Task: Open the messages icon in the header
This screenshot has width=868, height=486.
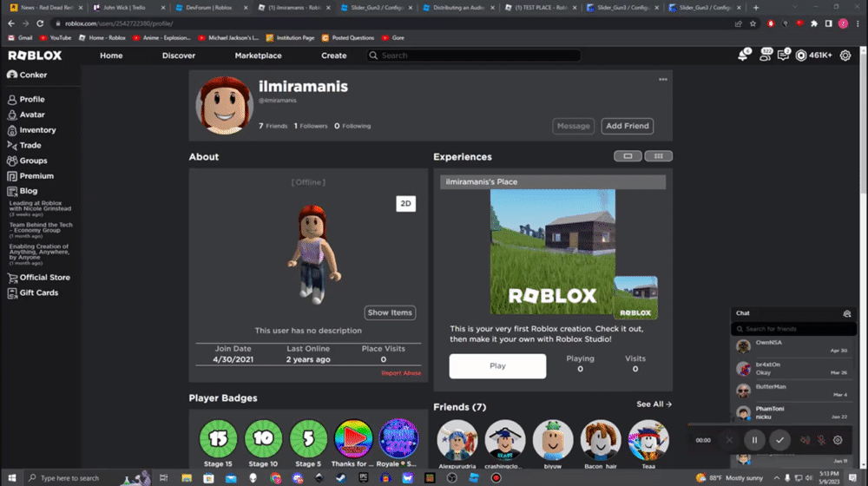Action: click(783, 55)
